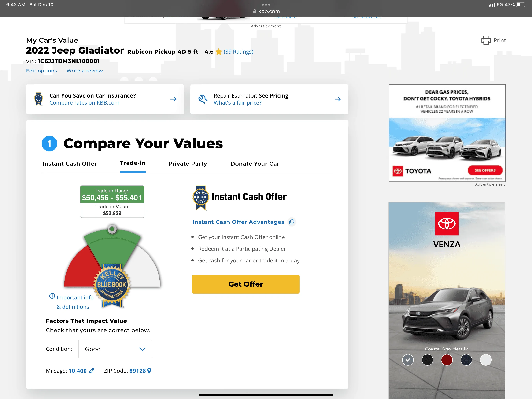Image resolution: width=532 pixels, height=399 pixels.
Task: Click the KBB ribbon icon beside car insurance
Action: point(39,99)
